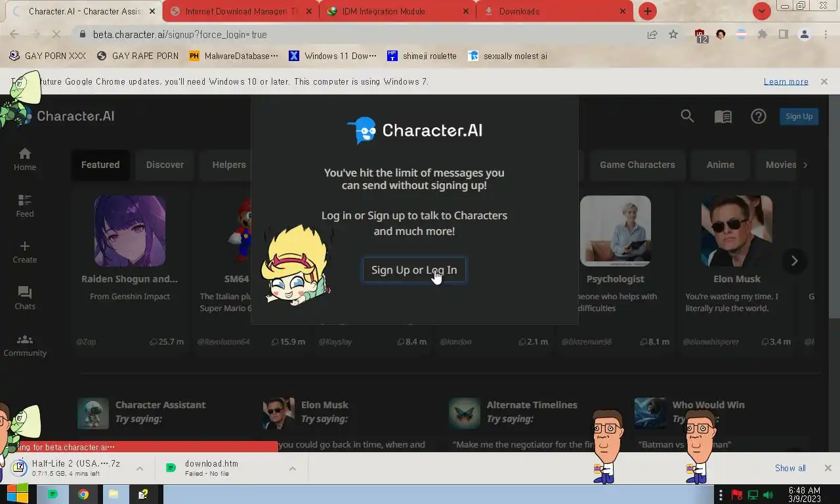Open the Home section in sidebar

pyautogui.click(x=25, y=159)
